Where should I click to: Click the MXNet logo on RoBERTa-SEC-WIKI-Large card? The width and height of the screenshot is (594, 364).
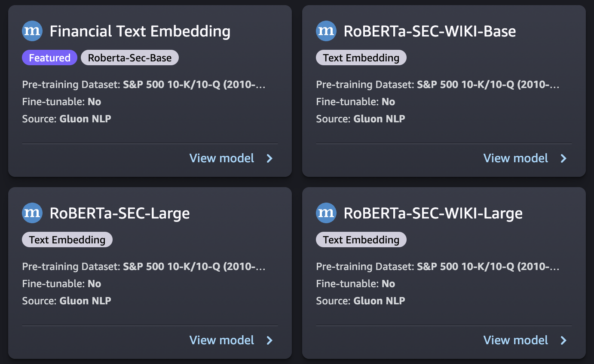(x=326, y=213)
